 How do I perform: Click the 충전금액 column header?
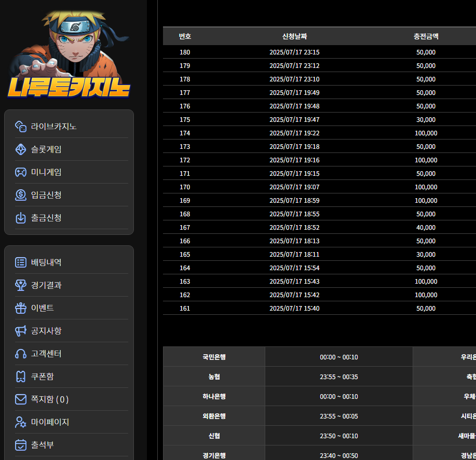pyautogui.click(x=426, y=36)
